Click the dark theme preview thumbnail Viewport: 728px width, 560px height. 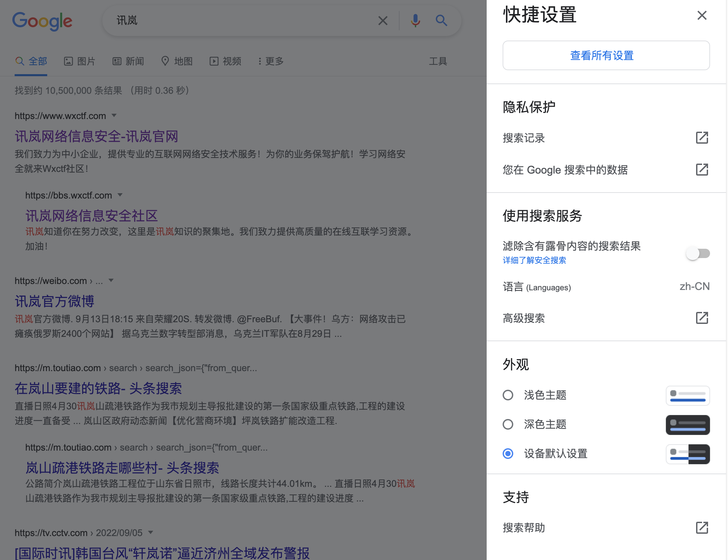(x=687, y=425)
